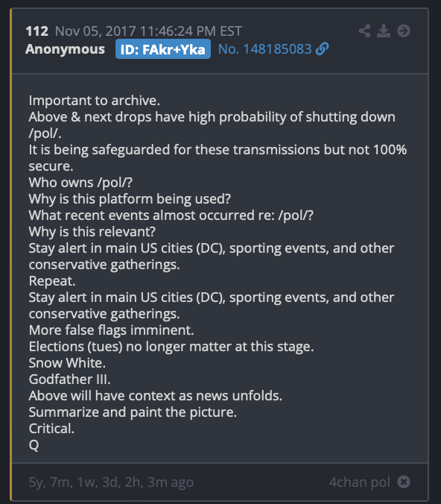The image size is (441, 504).
Task: Click the 'More false flags imminent.' line
Action: coord(112,330)
